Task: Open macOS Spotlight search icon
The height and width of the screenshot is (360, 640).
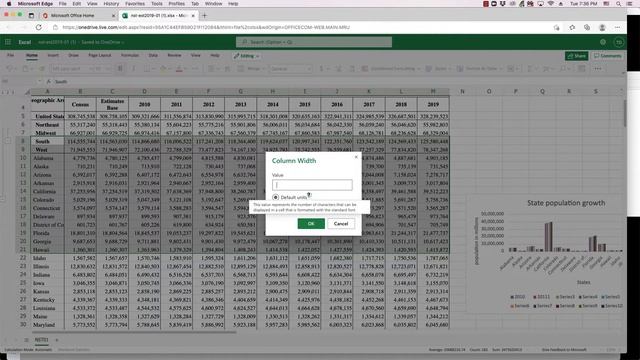Action: (619, 4)
